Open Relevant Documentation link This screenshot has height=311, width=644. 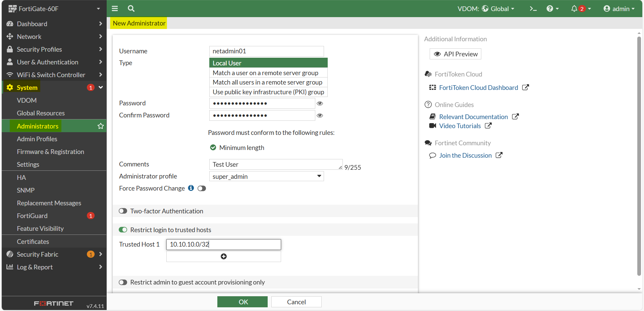pyautogui.click(x=474, y=117)
